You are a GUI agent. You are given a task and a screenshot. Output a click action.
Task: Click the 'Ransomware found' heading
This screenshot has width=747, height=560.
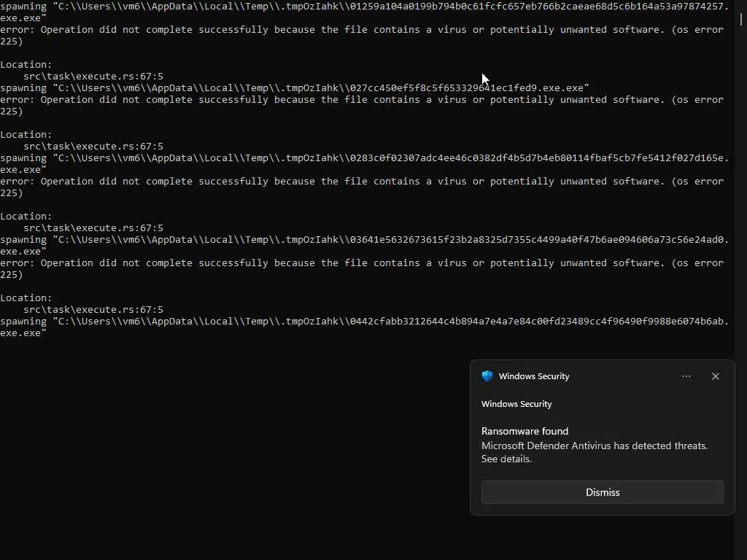525,431
